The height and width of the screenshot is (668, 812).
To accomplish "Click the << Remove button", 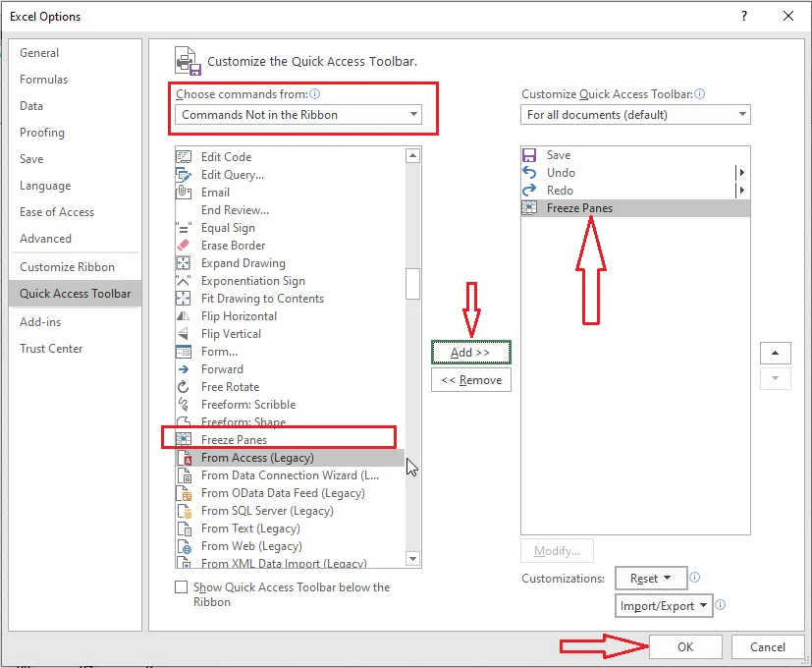I will (x=470, y=380).
